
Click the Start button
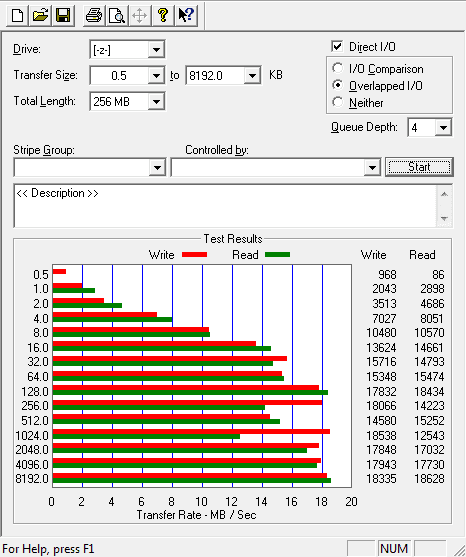point(419,167)
